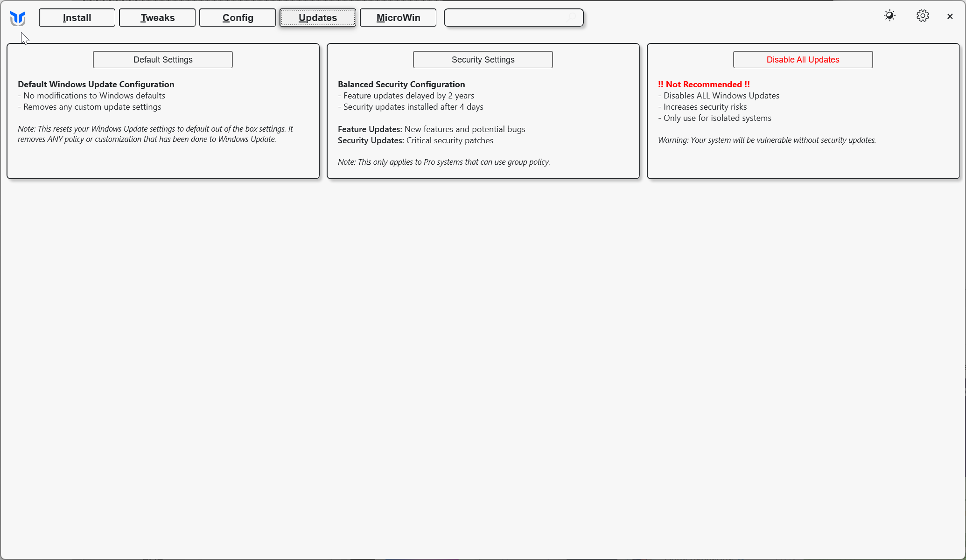Open the Tweaks tab
This screenshot has height=560, width=966.
coord(157,18)
